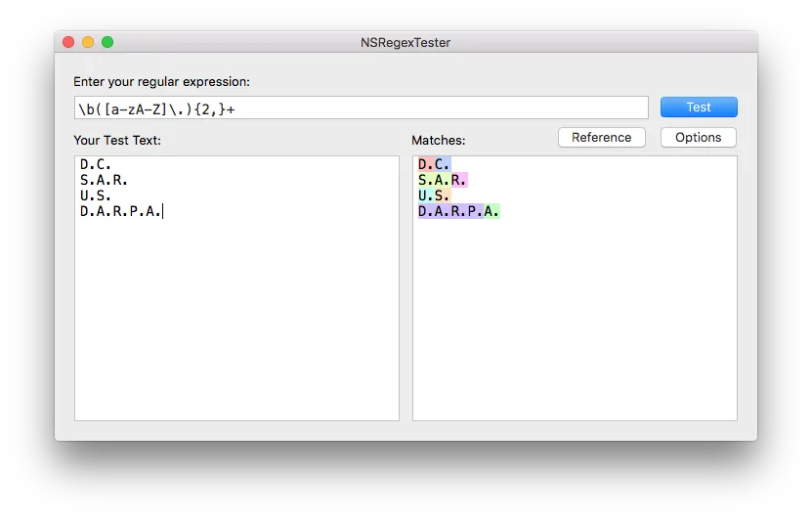The width and height of the screenshot is (812, 519).
Task: Click the highlighted D.C. match
Action: click(x=435, y=165)
